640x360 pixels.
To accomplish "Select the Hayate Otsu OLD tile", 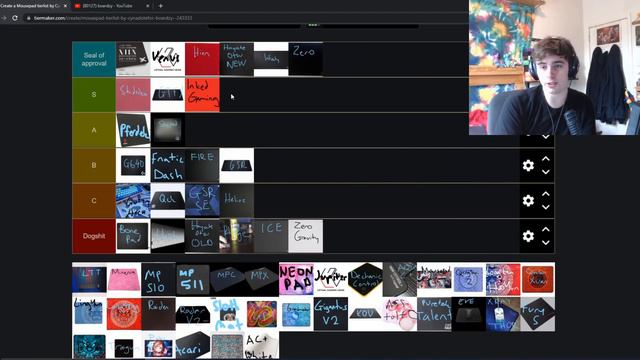I will (202, 236).
